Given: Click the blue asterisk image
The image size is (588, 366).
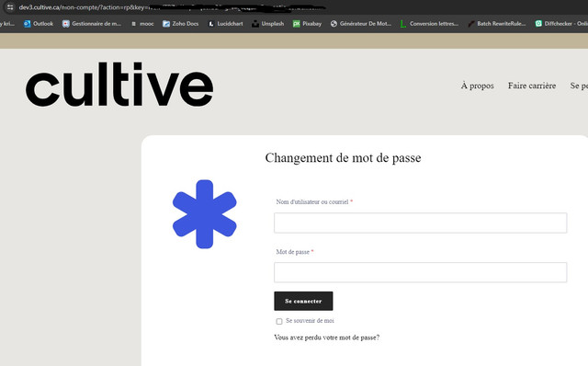Looking at the screenshot, I should 204,214.
